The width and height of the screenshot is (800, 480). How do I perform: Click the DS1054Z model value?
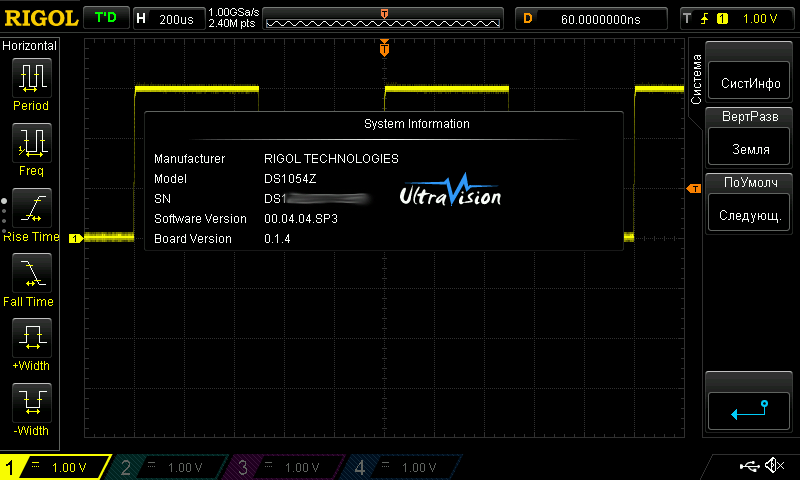coord(290,179)
